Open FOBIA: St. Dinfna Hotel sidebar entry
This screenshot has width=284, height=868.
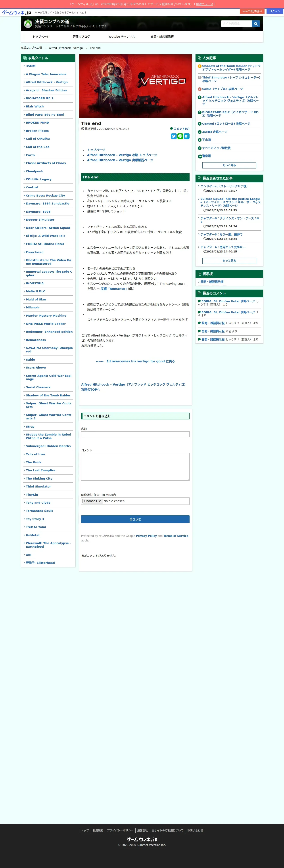point(45,244)
